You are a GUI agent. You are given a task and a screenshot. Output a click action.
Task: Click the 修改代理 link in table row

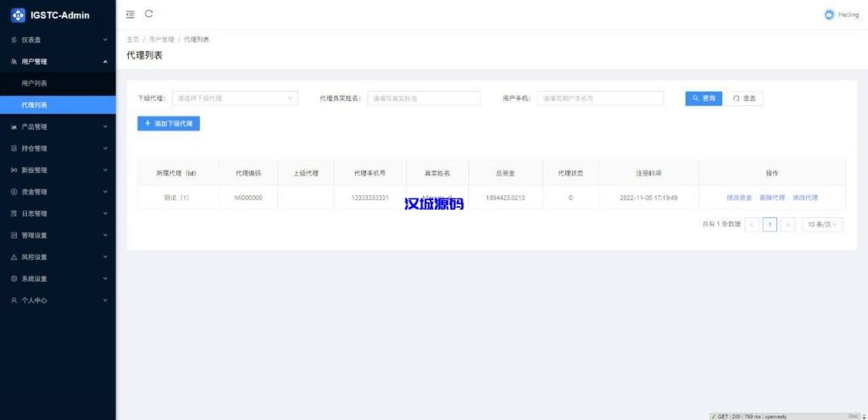(805, 198)
